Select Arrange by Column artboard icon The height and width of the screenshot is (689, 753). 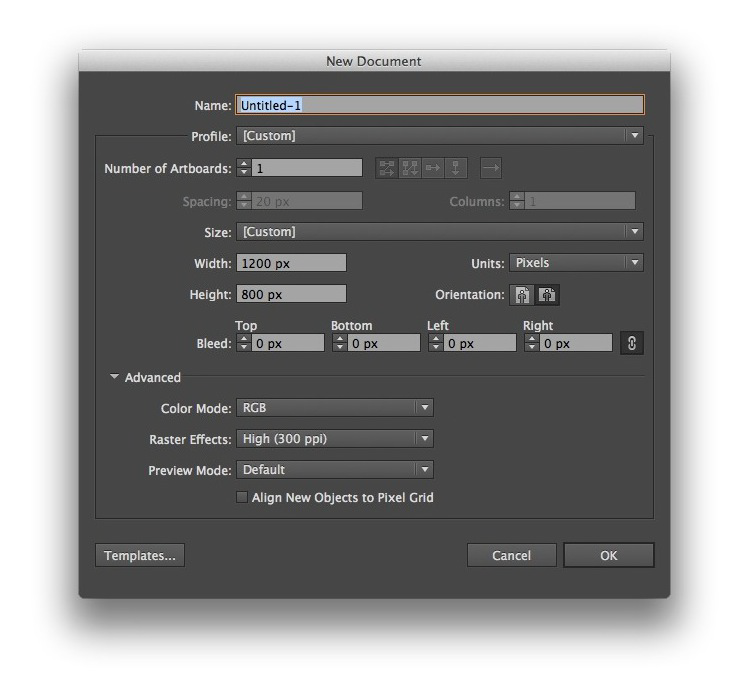point(456,169)
